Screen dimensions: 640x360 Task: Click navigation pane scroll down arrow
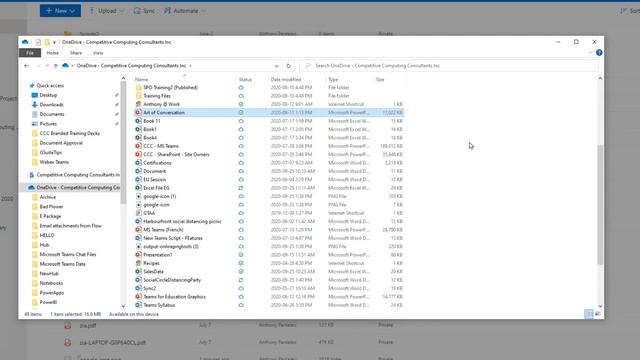(123, 306)
